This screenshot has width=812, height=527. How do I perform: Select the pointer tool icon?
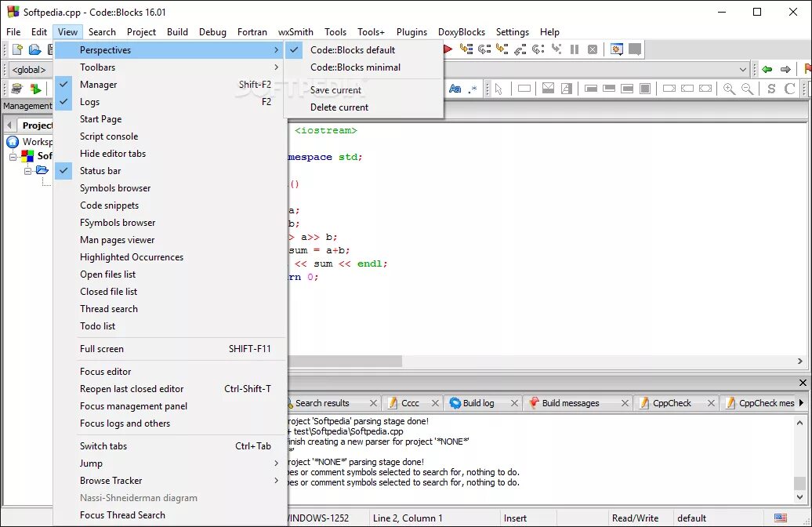pos(498,89)
